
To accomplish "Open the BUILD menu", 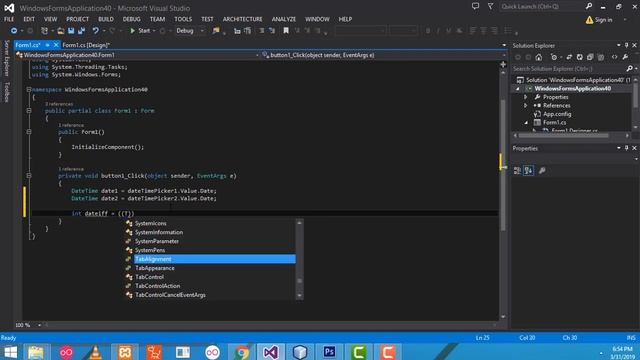I will pos(106,19).
